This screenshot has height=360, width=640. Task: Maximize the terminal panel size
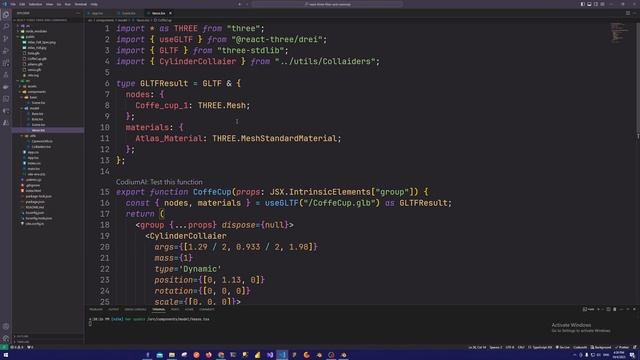pyautogui.click(x=628, y=309)
